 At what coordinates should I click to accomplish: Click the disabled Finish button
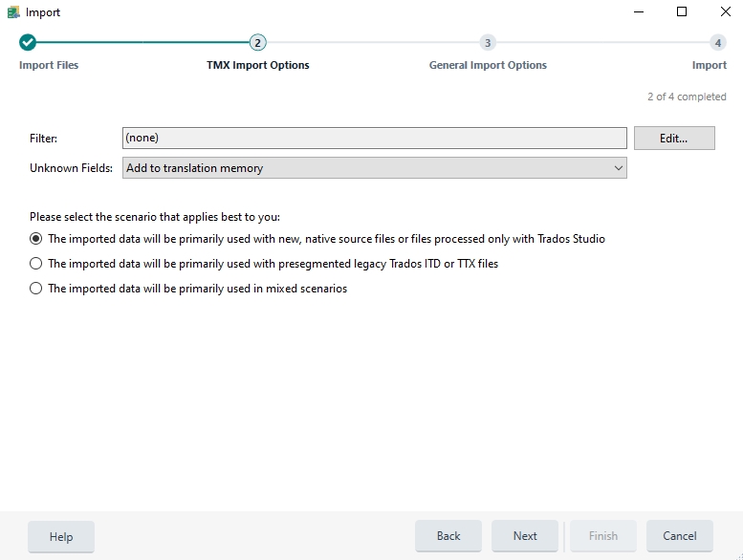tap(603, 536)
